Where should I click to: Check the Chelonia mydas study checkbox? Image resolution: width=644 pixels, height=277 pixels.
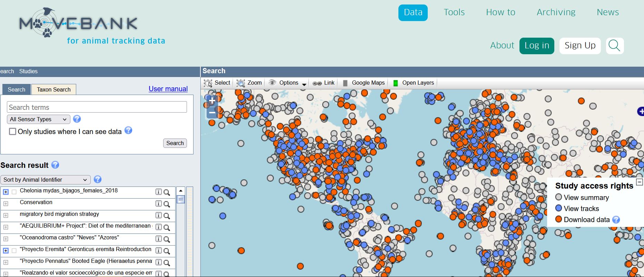14,192
